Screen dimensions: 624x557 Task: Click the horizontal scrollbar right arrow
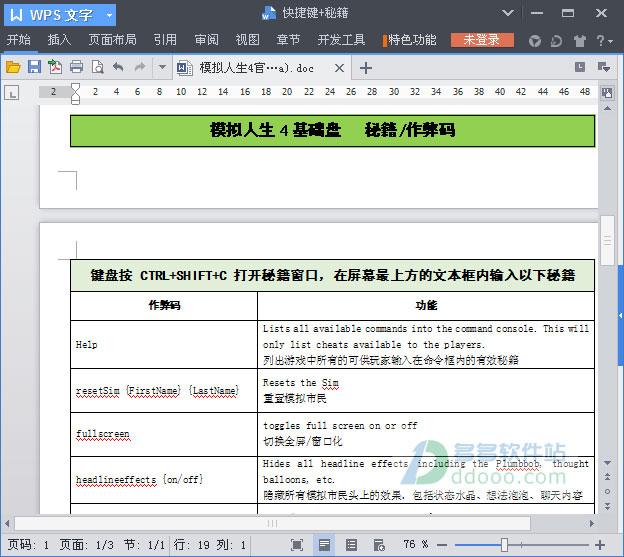click(x=592, y=524)
